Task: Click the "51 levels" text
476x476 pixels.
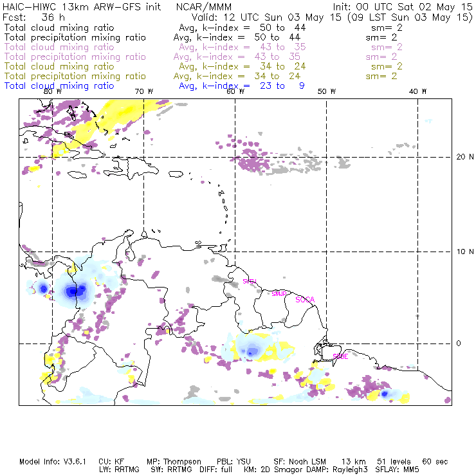Action: pos(394,462)
